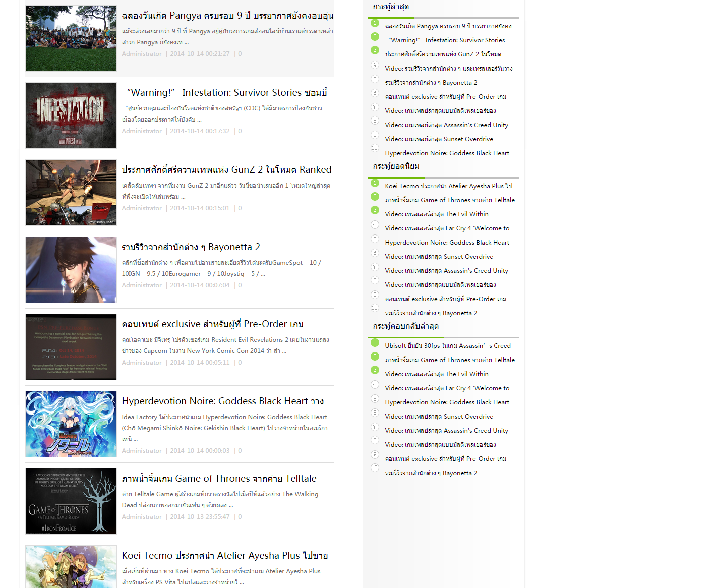This screenshot has width=714, height=588.
Task: Open the Bayonetta 2 link under กระทู้ล่าสุด
Action: [x=431, y=83]
